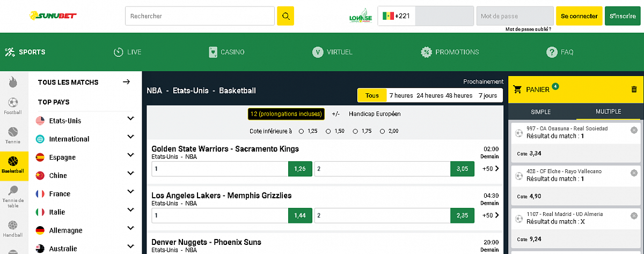The image size is (644, 254).
Task: Open the Football sport icon in sidebar
Action: (x=13, y=106)
